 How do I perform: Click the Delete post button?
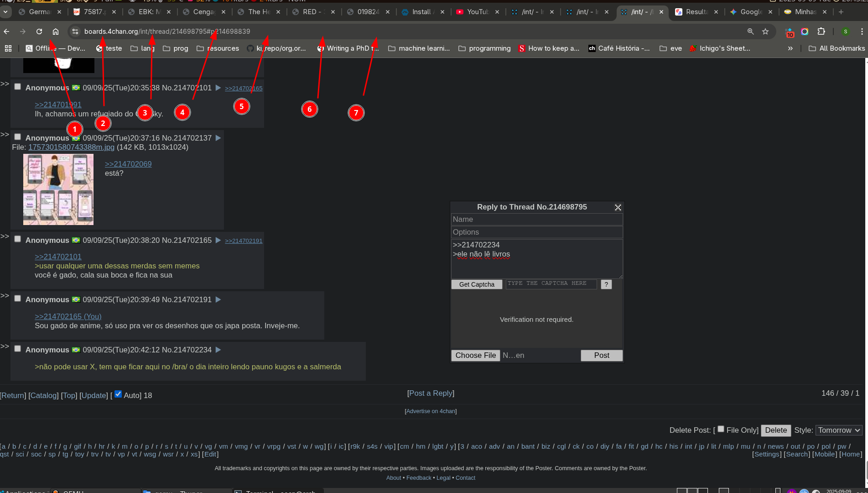tap(776, 430)
